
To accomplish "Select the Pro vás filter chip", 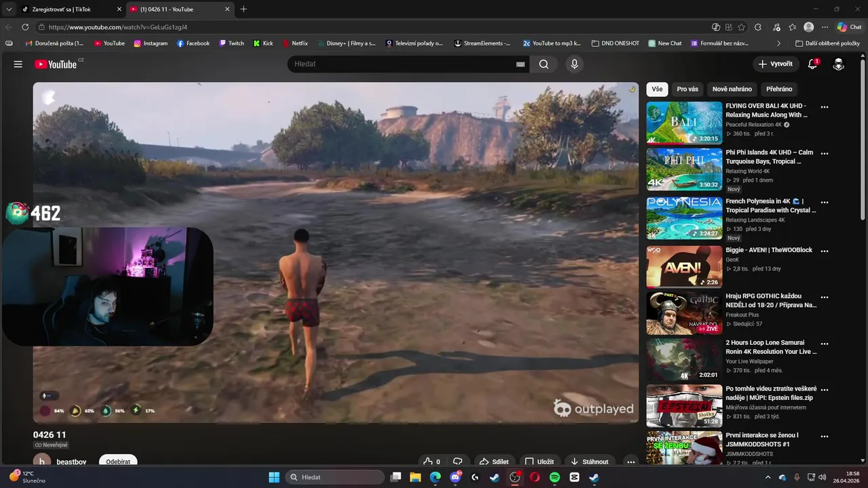I will pos(687,89).
